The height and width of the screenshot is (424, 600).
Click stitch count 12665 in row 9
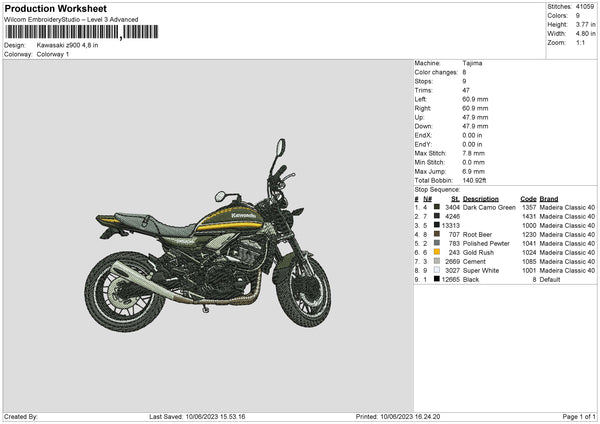click(x=451, y=279)
